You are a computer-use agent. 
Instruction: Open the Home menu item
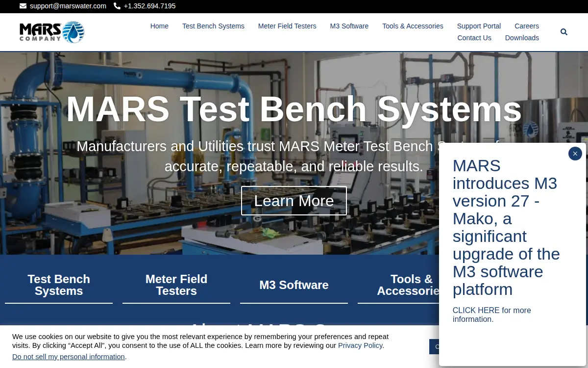point(159,26)
